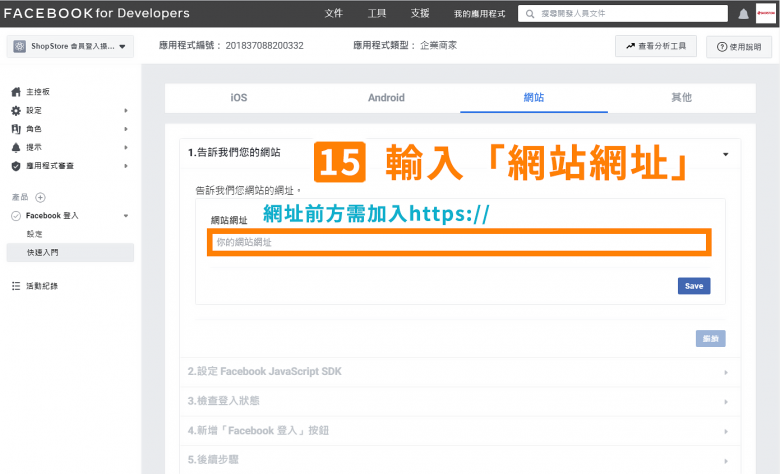
Task: Expand the 提示 sidebar submenu arrow
Action: coord(126,147)
